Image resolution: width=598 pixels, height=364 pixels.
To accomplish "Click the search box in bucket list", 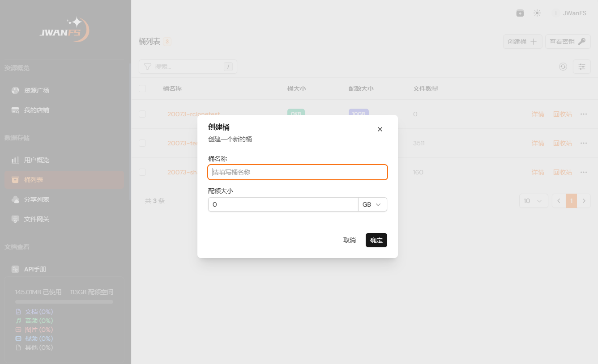I will point(188,67).
